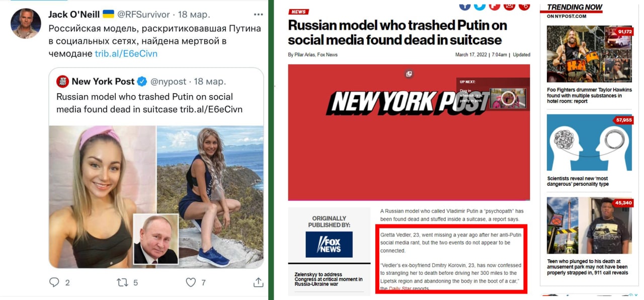Open Jack O'Neill's profile avatar

pyautogui.click(x=26, y=23)
